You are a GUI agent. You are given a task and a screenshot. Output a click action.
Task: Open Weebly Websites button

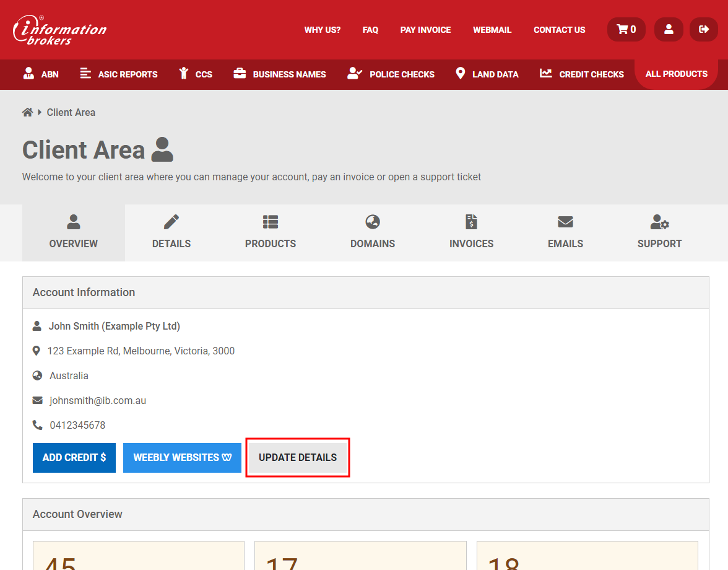(182, 458)
